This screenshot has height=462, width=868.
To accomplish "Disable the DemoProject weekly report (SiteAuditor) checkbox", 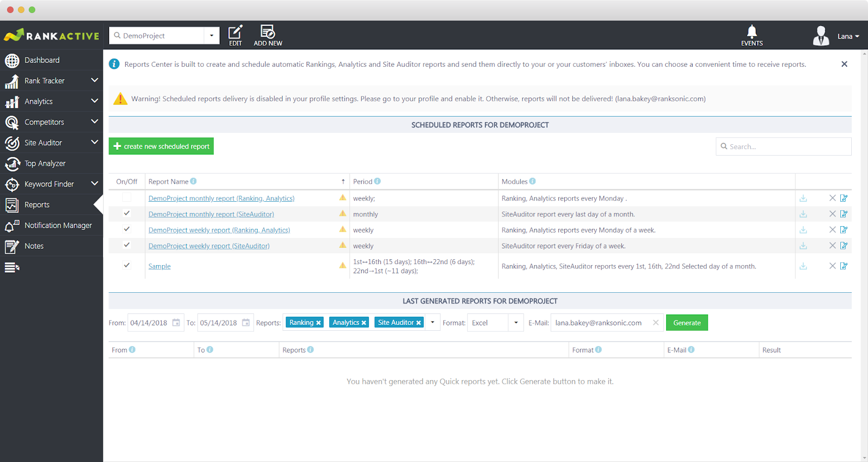I will [x=126, y=245].
